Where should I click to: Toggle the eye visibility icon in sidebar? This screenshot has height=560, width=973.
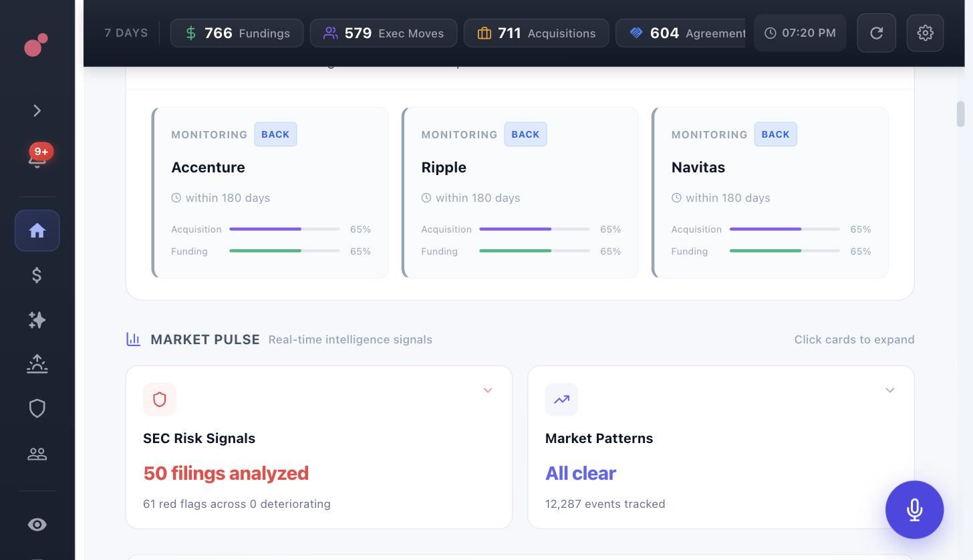pos(37,525)
